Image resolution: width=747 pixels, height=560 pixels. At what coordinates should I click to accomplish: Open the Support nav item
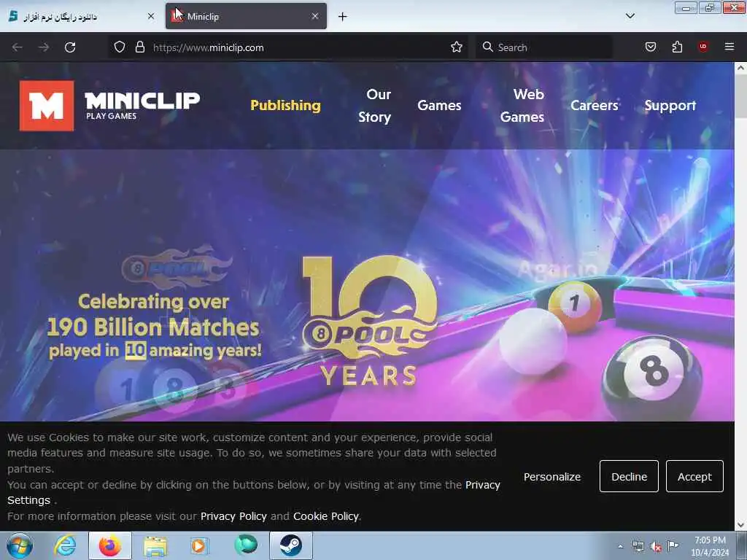click(x=670, y=106)
